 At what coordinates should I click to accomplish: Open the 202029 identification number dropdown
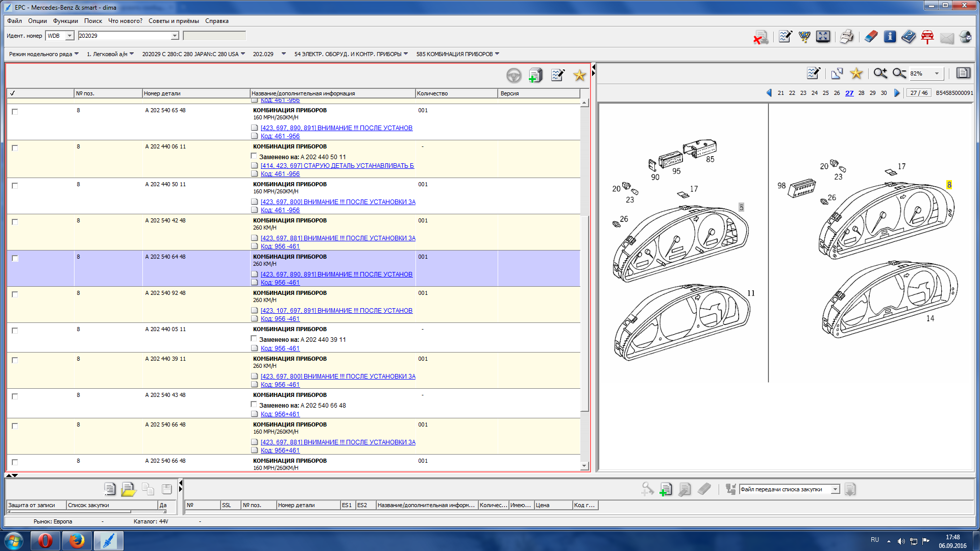[175, 36]
